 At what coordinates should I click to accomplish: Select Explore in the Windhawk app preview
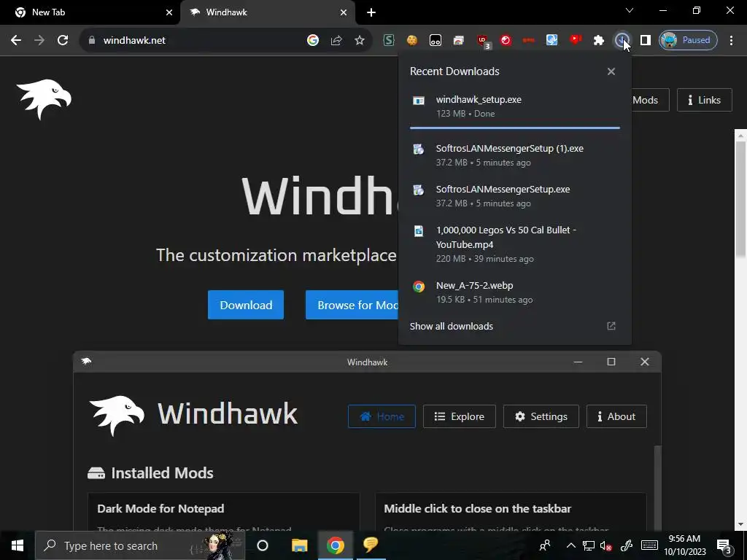point(460,416)
